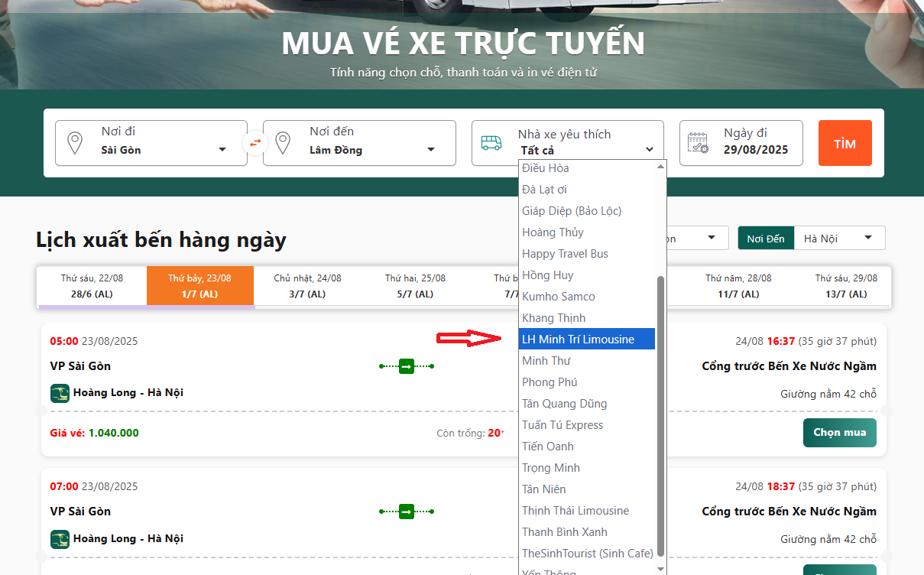Pick Tân Niên bus company

click(587, 489)
